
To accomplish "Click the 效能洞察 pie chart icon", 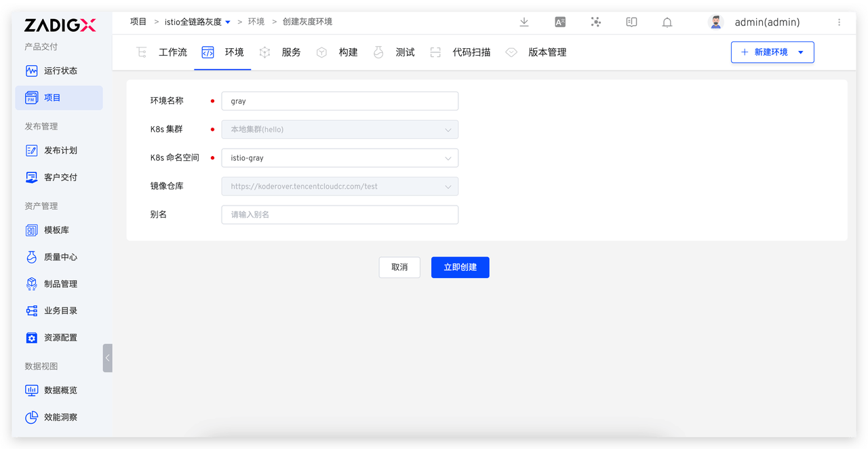I will pos(31,417).
